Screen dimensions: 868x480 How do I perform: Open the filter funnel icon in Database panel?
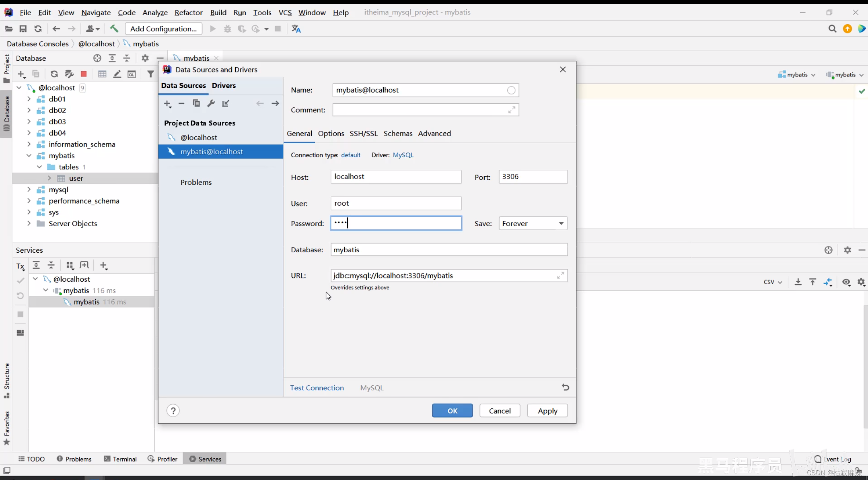point(150,74)
